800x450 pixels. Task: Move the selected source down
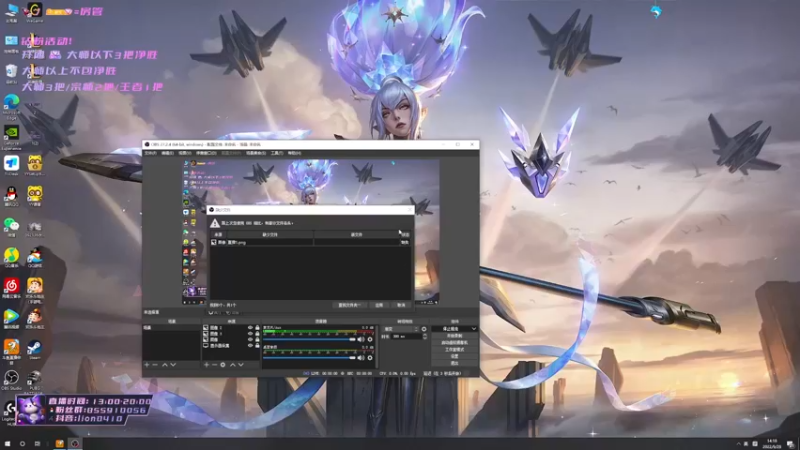pos(241,365)
